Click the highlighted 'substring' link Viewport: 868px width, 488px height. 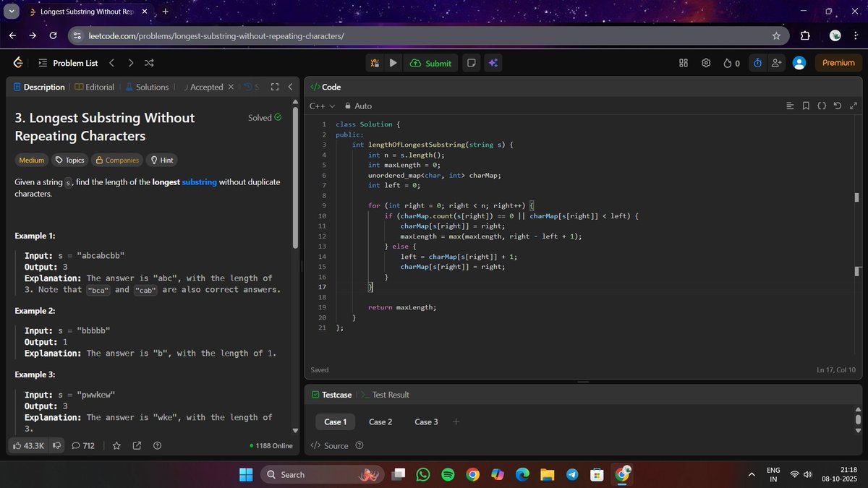click(199, 182)
